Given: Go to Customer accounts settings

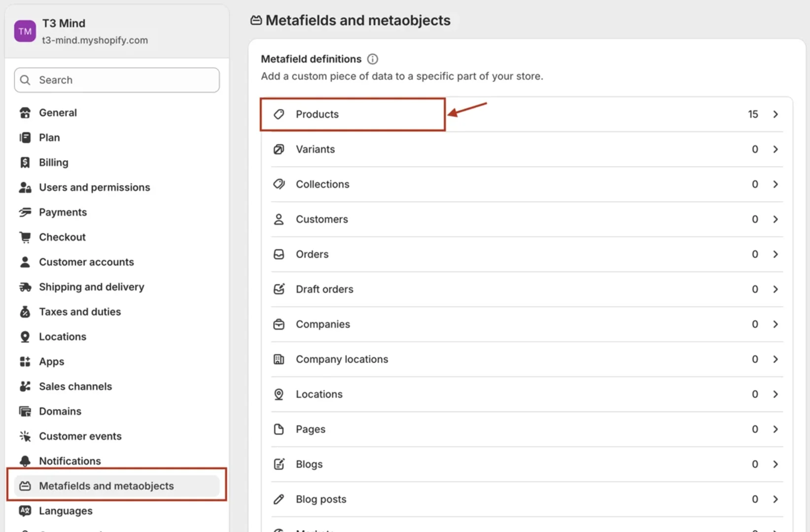Looking at the screenshot, I should click(117, 262).
